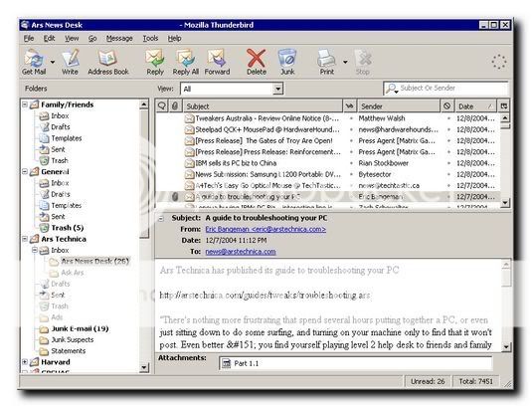Screen dimensions: 532x408
Task: Open the search magnifier options dropdown
Action: (392, 89)
